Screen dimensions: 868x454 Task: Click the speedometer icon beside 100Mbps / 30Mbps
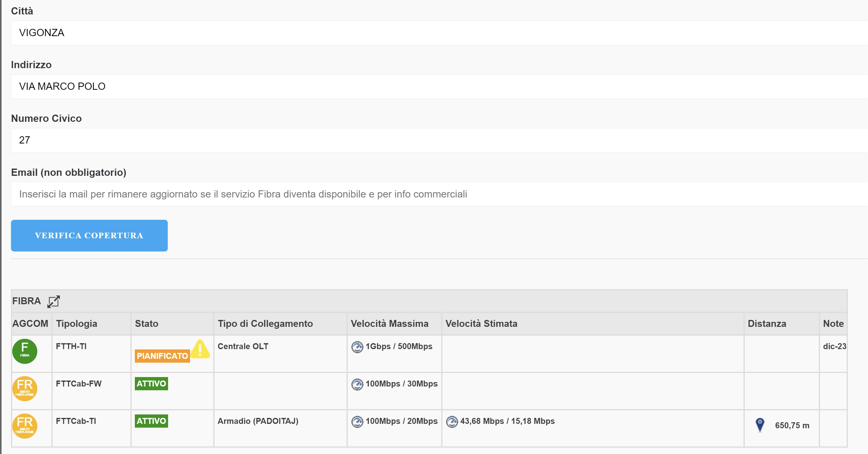(357, 384)
